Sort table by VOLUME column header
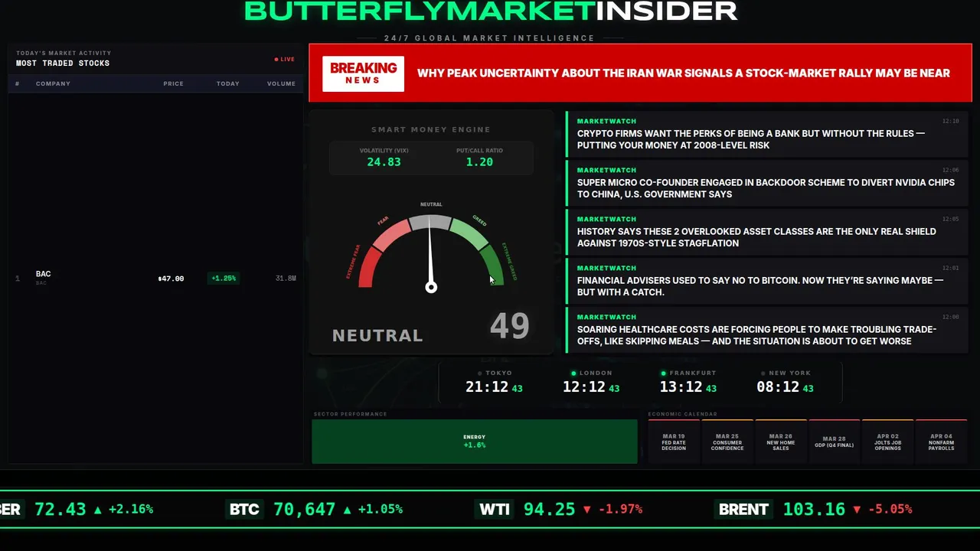This screenshot has height=551, width=980. coord(281,83)
